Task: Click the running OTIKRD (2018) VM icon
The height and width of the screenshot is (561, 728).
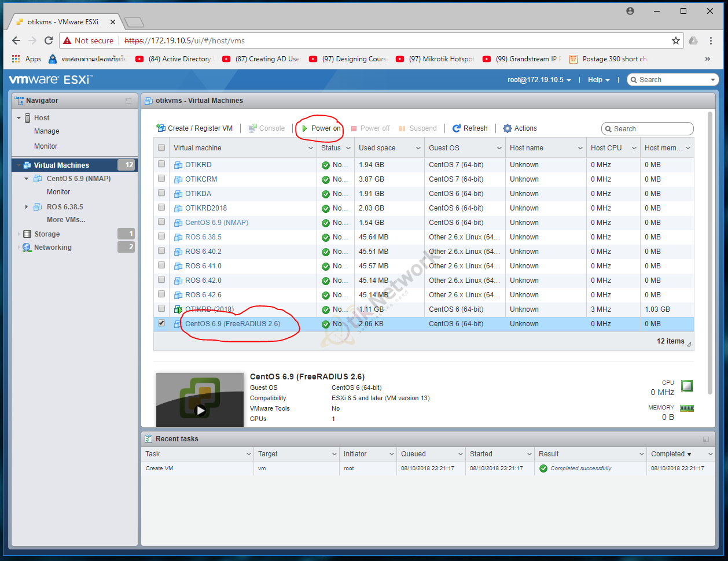Action: (178, 309)
